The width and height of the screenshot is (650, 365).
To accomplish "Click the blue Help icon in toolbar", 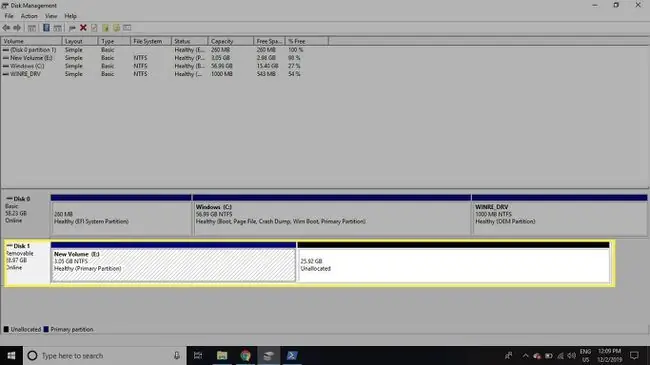I will [46, 28].
